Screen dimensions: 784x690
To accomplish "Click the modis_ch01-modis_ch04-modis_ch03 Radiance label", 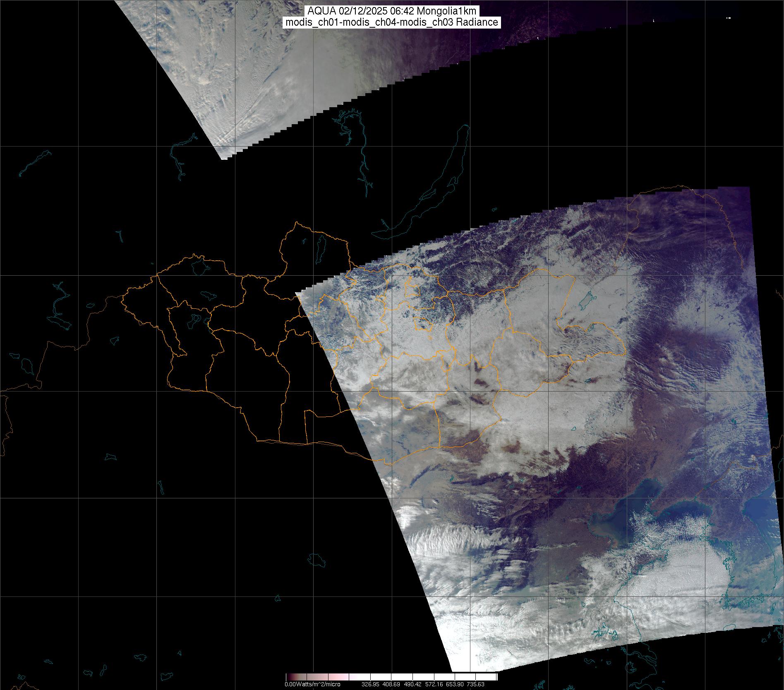I will (x=392, y=22).
